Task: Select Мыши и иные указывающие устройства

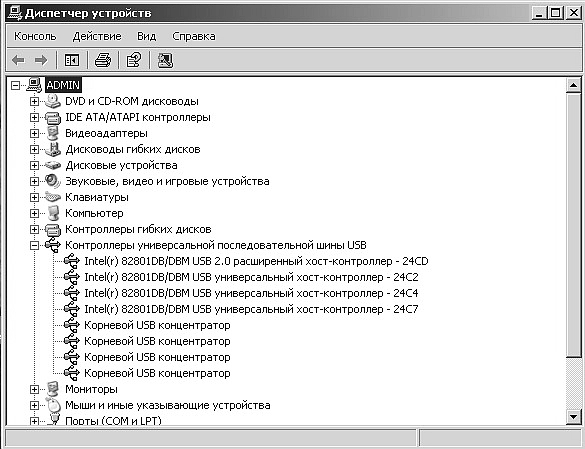Action: click(x=168, y=405)
